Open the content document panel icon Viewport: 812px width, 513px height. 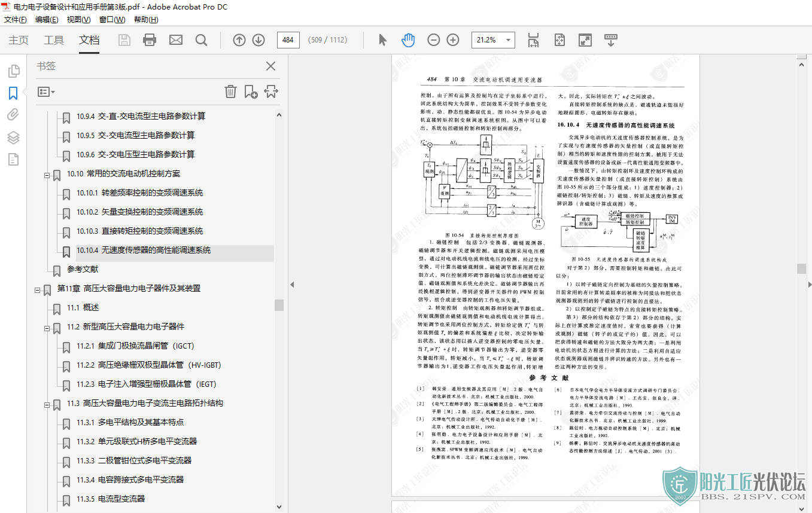coord(13,159)
